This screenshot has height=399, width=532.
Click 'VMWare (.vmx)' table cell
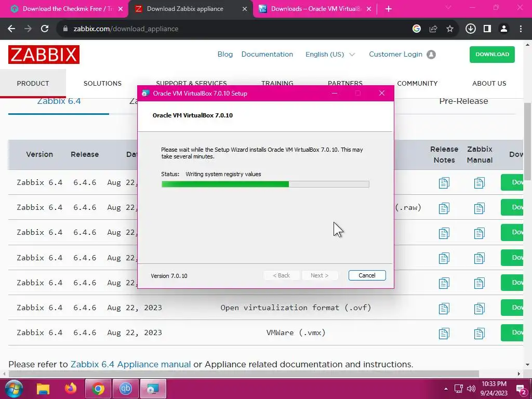296,332
